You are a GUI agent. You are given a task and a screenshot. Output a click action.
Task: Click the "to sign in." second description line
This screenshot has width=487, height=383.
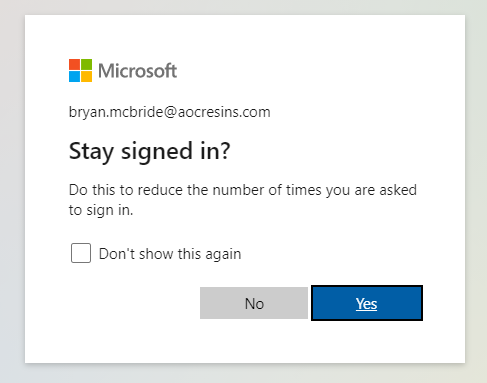(101, 210)
